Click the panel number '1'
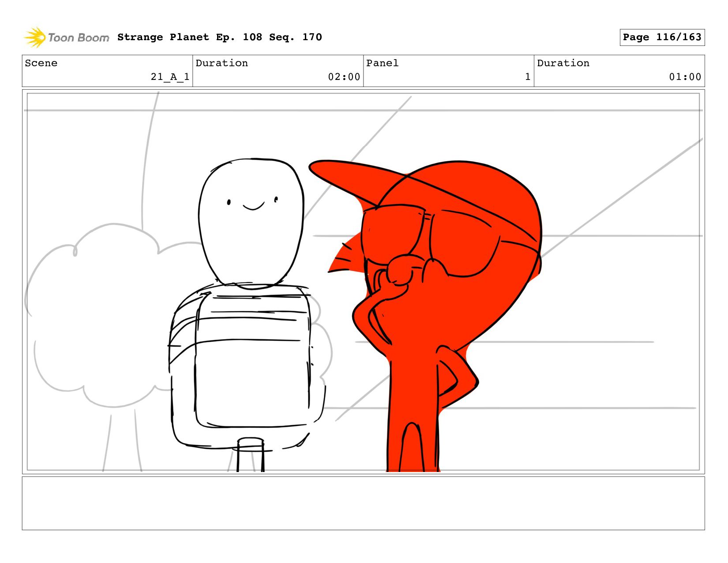 coord(528,77)
